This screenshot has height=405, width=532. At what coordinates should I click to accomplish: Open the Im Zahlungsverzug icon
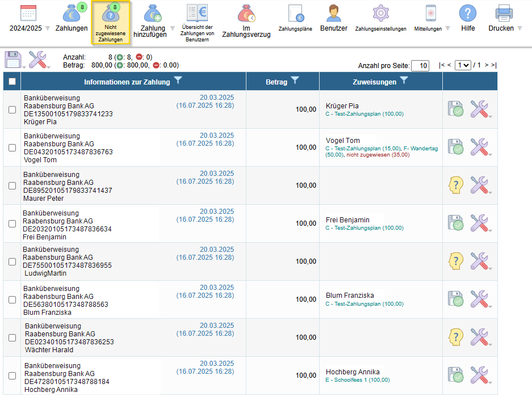click(246, 14)
